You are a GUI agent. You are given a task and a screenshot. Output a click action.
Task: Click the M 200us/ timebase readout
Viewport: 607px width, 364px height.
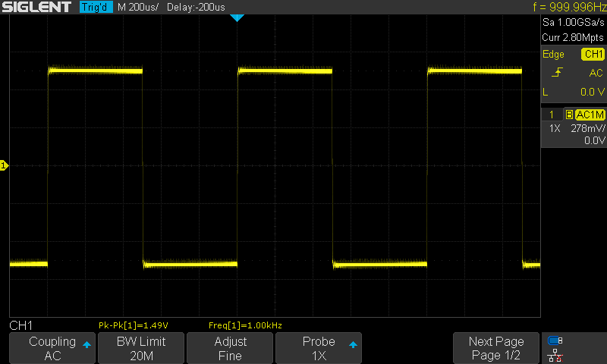138,7
